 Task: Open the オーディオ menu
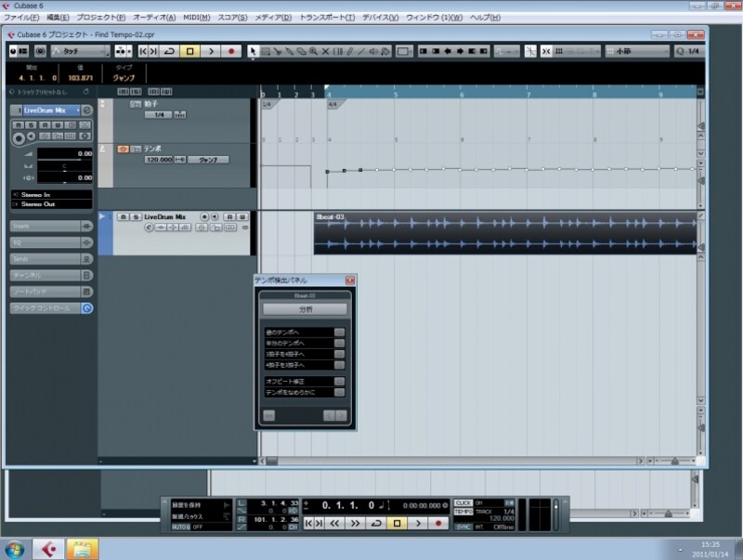click(x=154, y=18)
